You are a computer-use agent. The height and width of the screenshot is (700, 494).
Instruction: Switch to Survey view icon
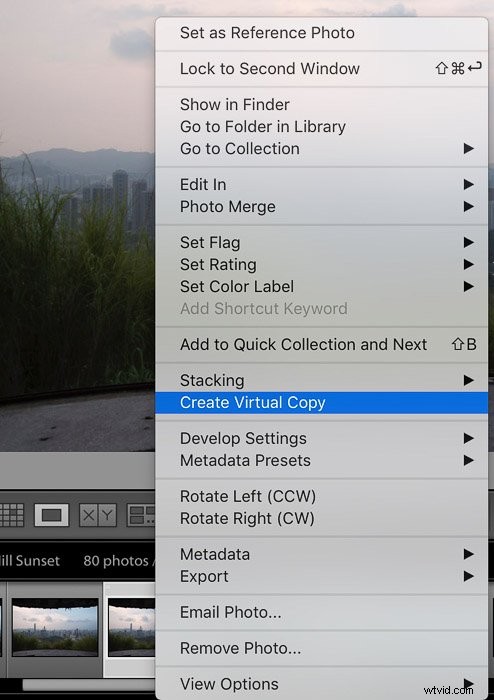pos(142,515)
